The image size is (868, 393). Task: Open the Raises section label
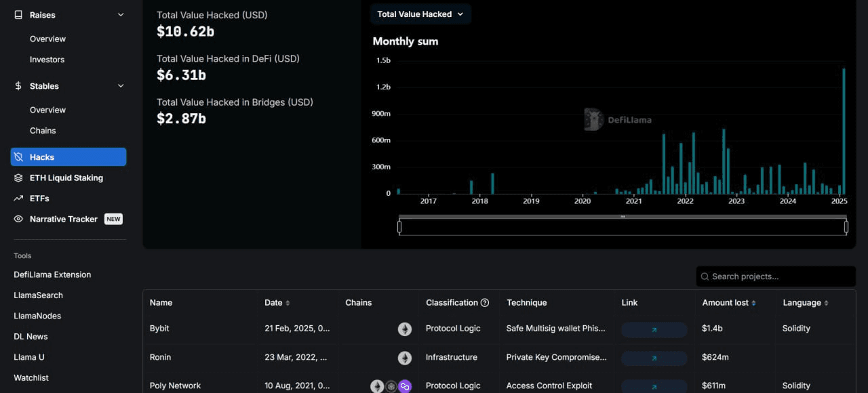pos(43,15)
